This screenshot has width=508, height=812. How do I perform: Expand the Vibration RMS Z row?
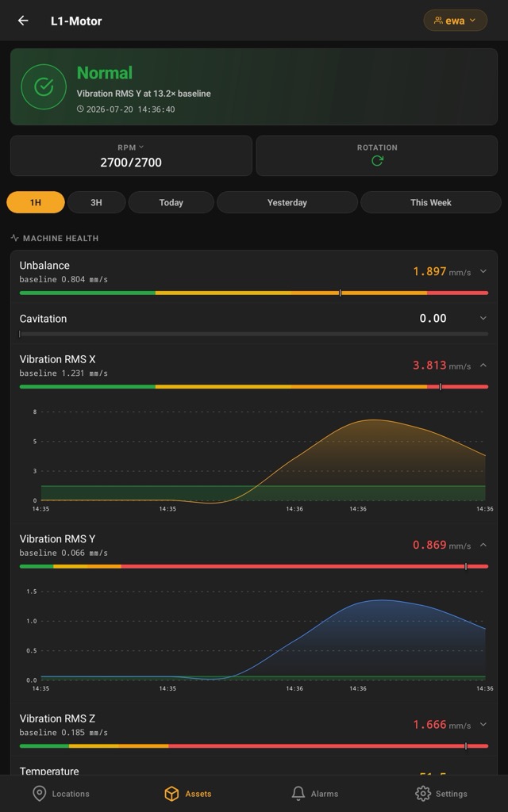[x=483, y=724]
